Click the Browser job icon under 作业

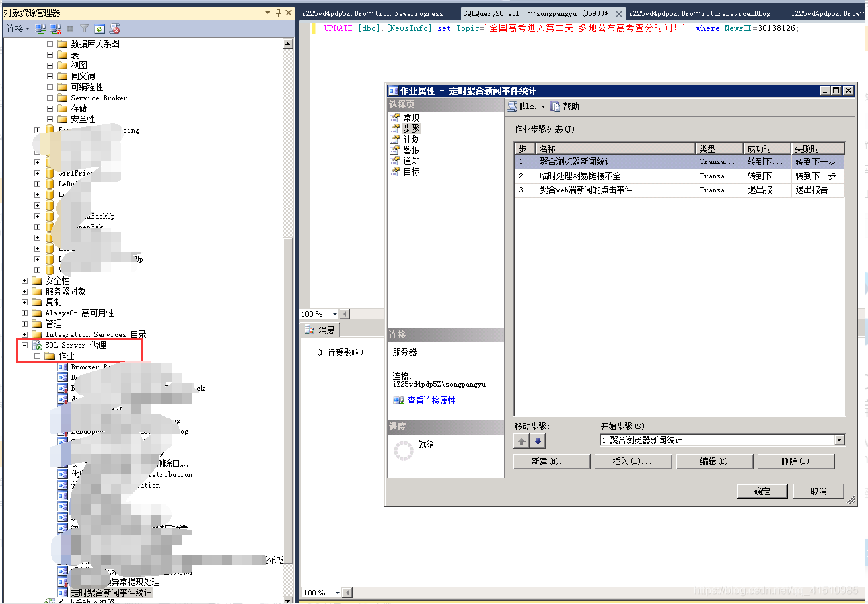click(63, 367)
